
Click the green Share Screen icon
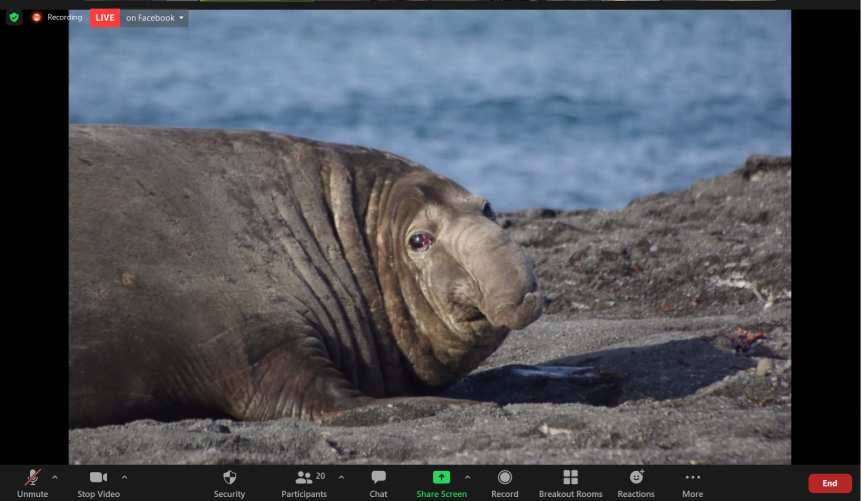pyautogui.click(x=441, y=477)
